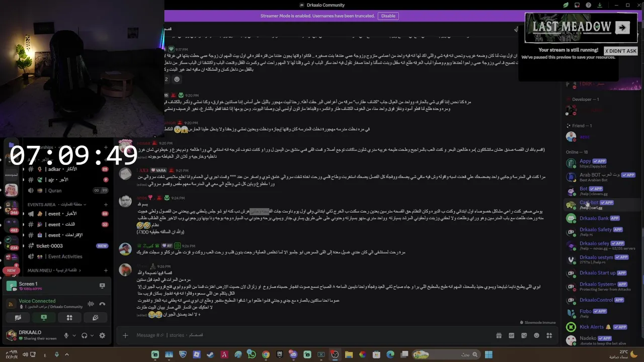644x362 pixels.
Task: Send a gift with the gift icon
Action: [x=499, y=335]
